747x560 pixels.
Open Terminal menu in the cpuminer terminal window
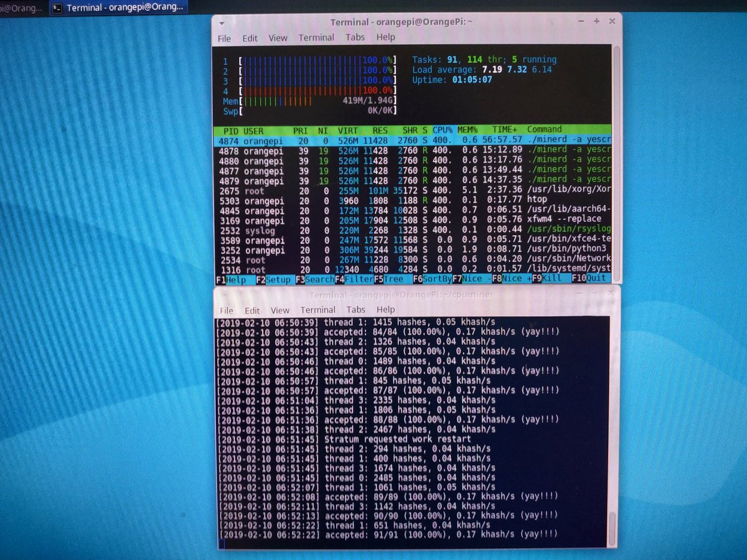click(318, 310)
